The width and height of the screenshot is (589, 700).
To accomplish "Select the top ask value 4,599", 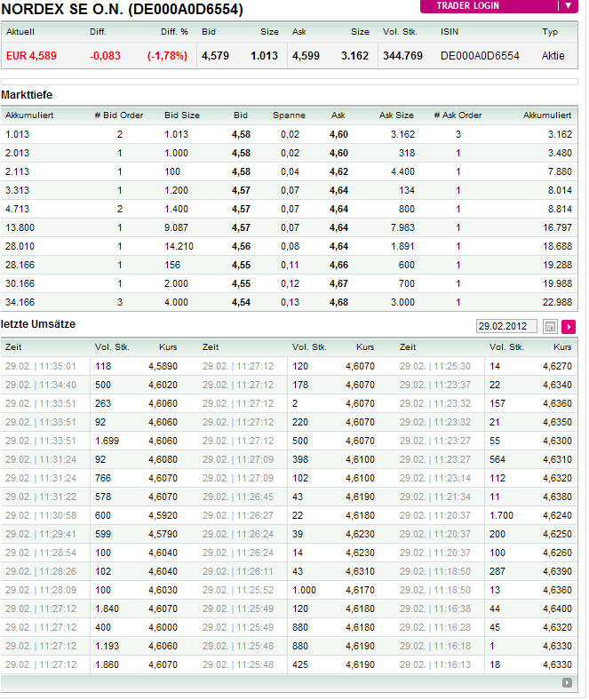I will pyautogui.click(x=306, y=56).
